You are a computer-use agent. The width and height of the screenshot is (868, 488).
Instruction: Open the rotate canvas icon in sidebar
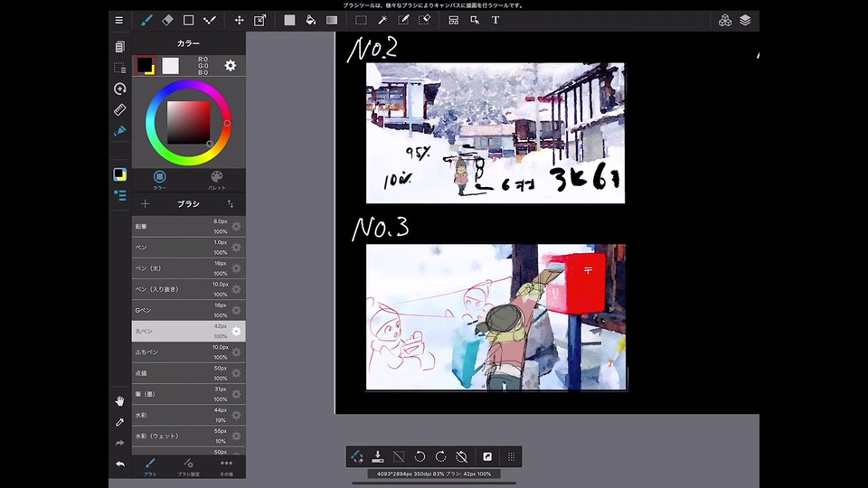pos(119,89)
